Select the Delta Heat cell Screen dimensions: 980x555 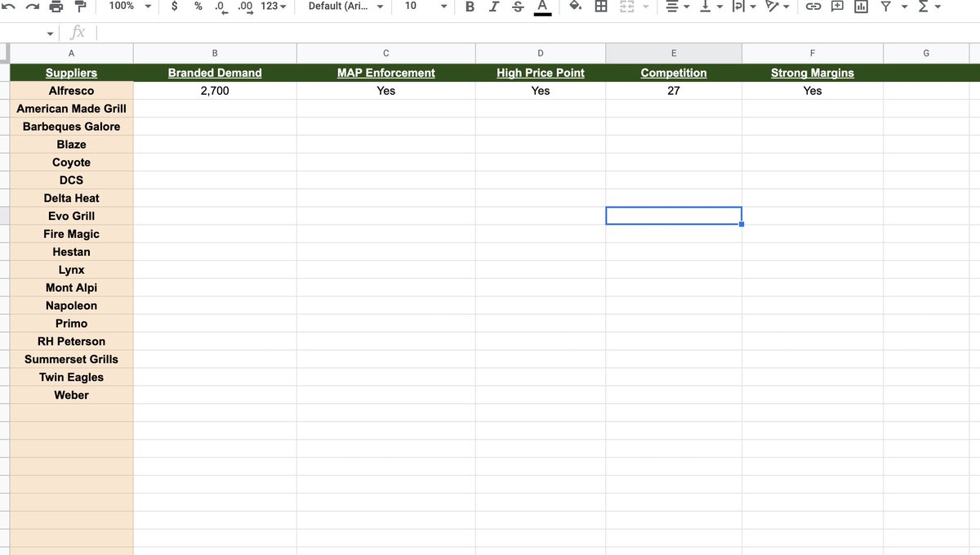(71, 199)
